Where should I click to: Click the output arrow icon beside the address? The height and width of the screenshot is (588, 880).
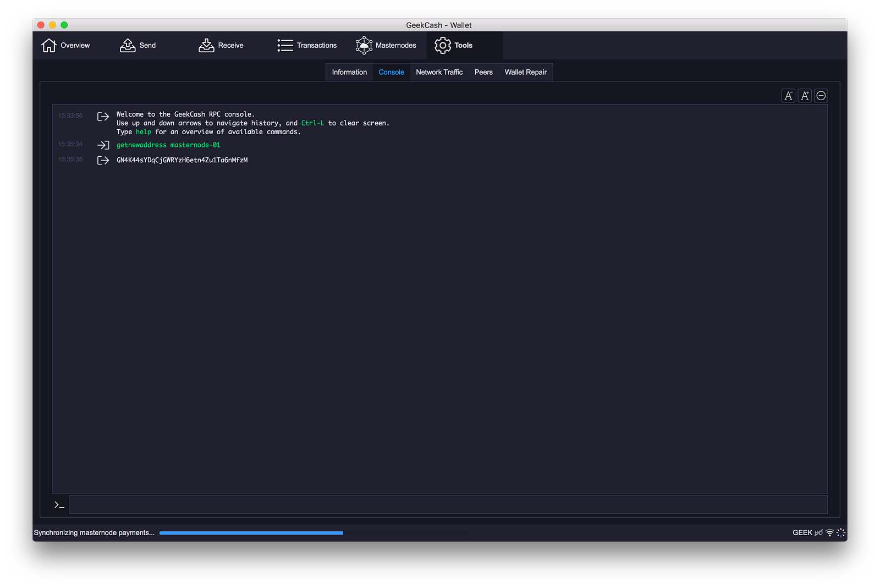(x=103, y=161)
